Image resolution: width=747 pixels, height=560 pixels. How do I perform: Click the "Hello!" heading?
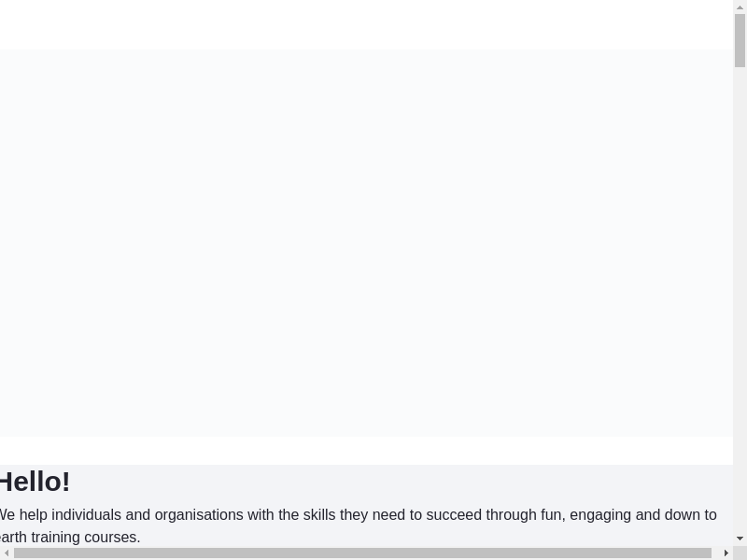coord(35,482)
